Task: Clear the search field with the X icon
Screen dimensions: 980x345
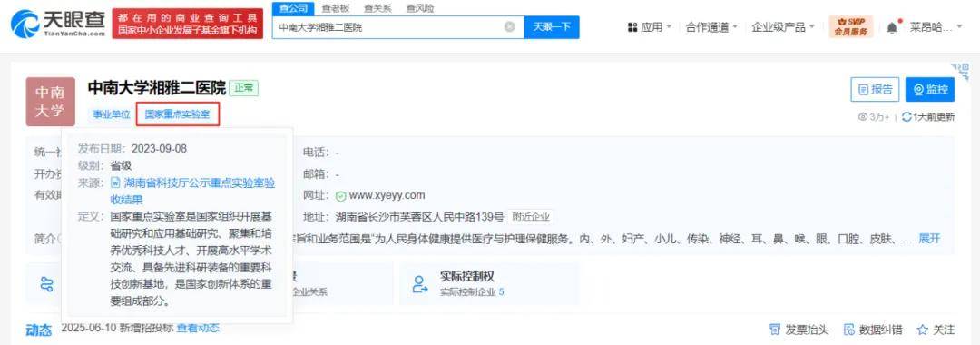Action: (510, 27)
